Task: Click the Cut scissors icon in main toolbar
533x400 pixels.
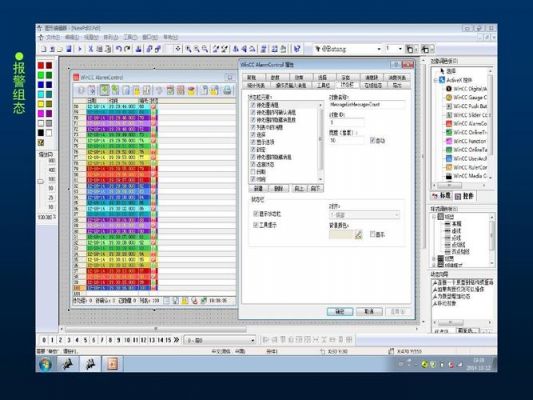Action: coord(91,49)
